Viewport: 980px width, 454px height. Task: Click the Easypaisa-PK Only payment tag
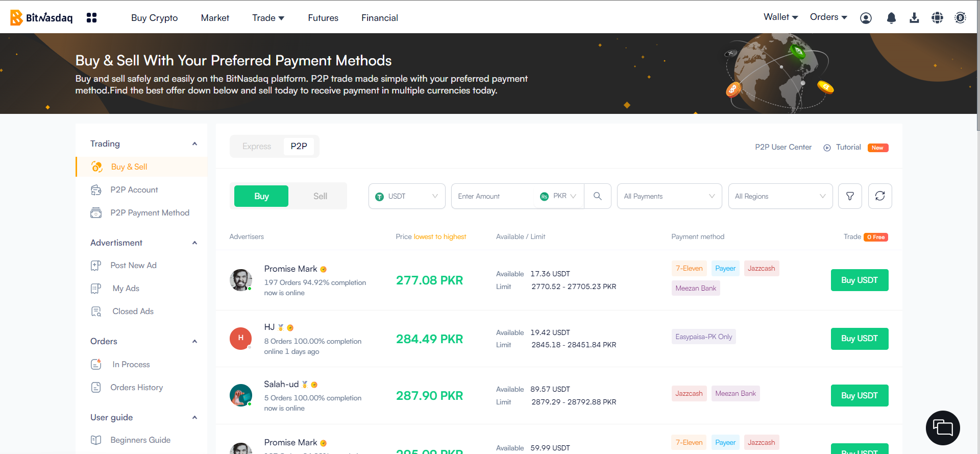704,337
